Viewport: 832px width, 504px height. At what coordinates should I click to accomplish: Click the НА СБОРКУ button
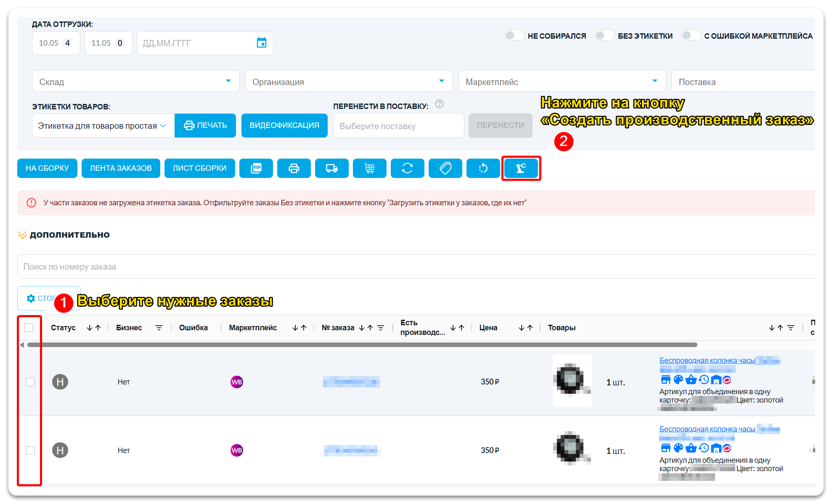47,168
